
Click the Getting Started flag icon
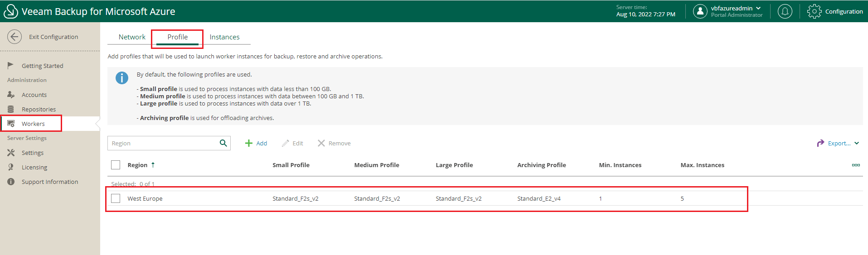click(x=10, y=66)
